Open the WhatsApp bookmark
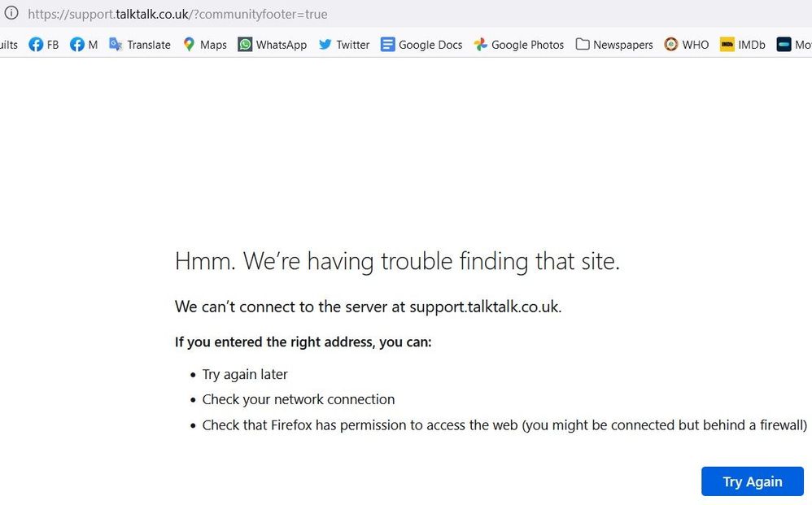 272,45
